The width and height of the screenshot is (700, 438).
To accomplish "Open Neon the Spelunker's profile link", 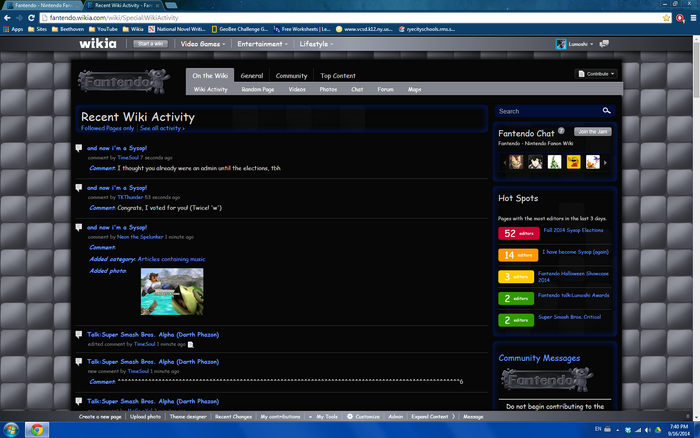I will [140, 237].
